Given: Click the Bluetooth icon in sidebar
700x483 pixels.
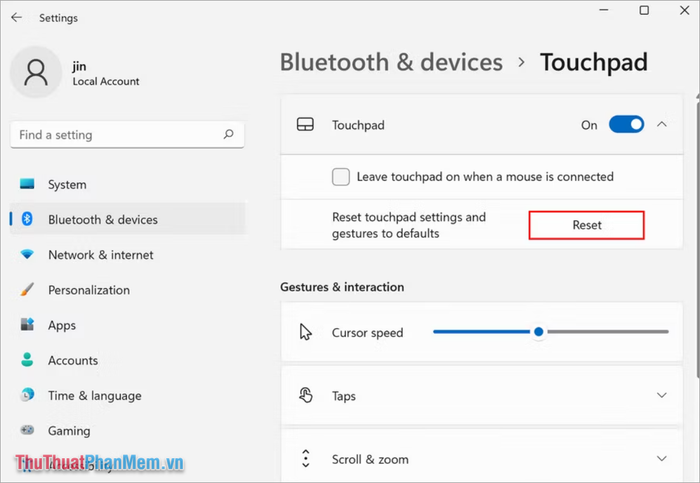Looking at the screenshot, I should coord(27,219).
